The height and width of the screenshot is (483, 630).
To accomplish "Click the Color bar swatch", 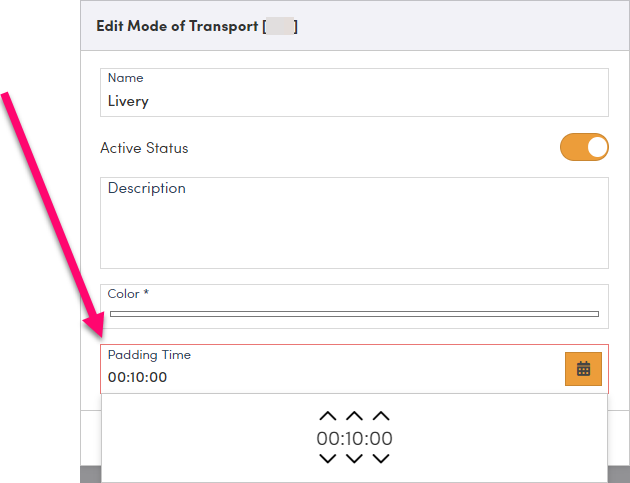I will click(x=354, y=314).
